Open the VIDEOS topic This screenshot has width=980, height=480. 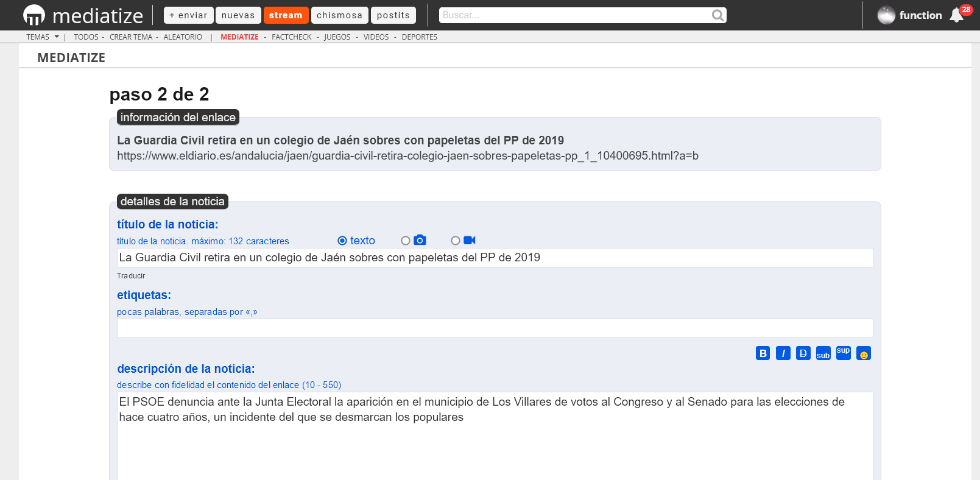(x=376, y=37)
